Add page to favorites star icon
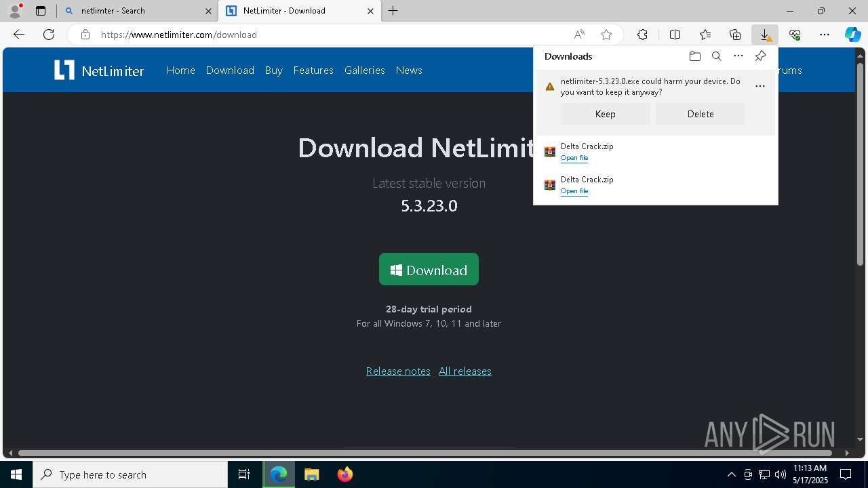The width and height of the screenshot is (868, 488). coord(606,35)
